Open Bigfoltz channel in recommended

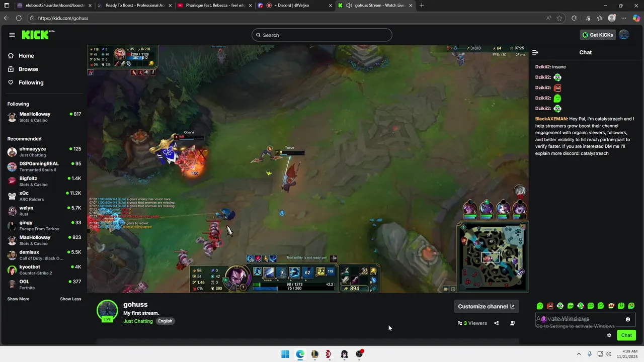tap(44, 182)
